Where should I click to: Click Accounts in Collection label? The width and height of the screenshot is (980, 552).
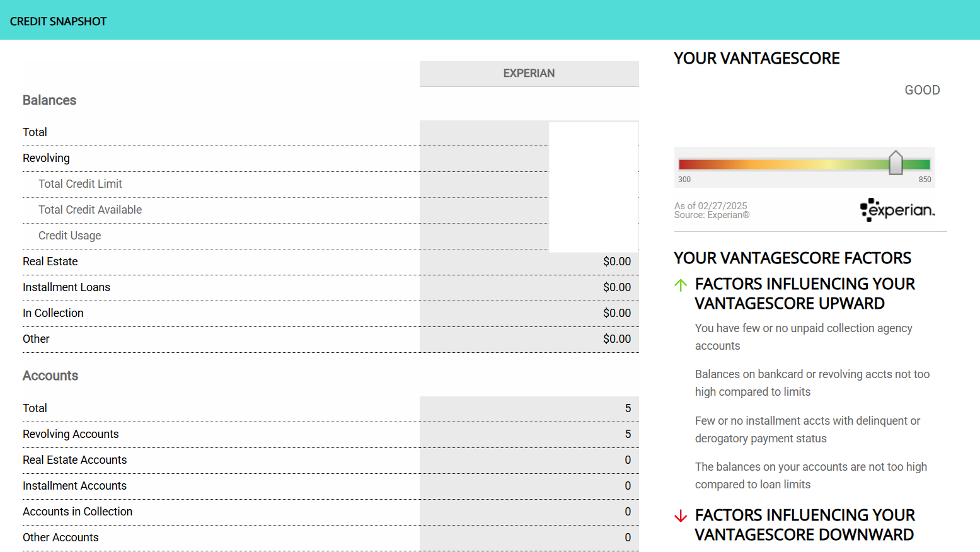(78, 512)
